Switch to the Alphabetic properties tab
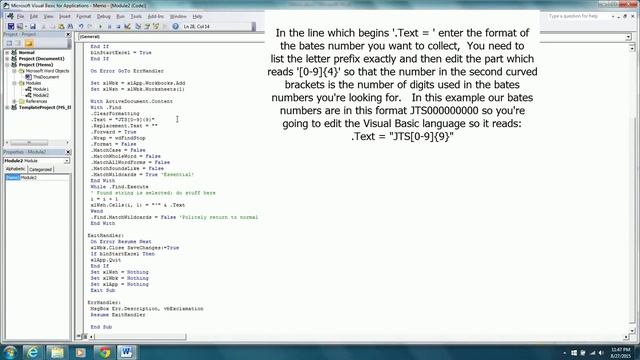Viewport: 640px width, 360px height. [16, 169]
